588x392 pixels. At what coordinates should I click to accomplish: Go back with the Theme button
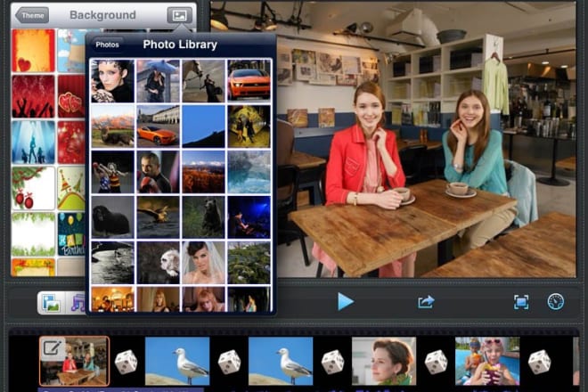pos(33,15)
